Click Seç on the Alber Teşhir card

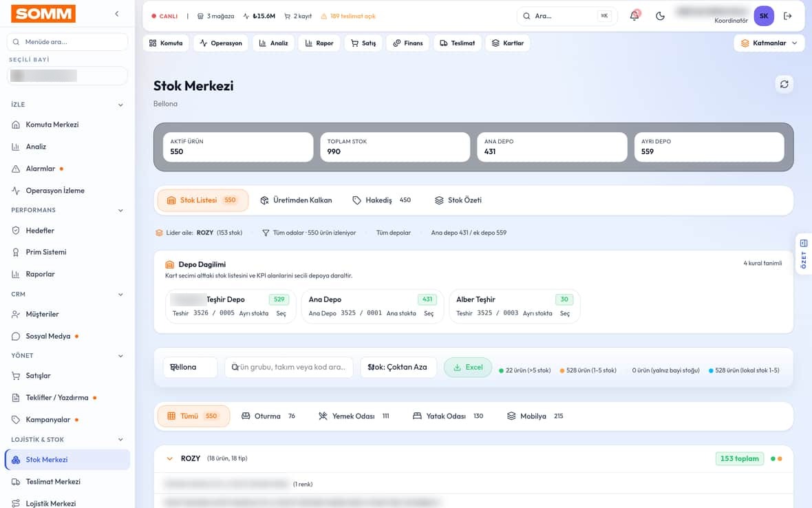coord(565,314)
